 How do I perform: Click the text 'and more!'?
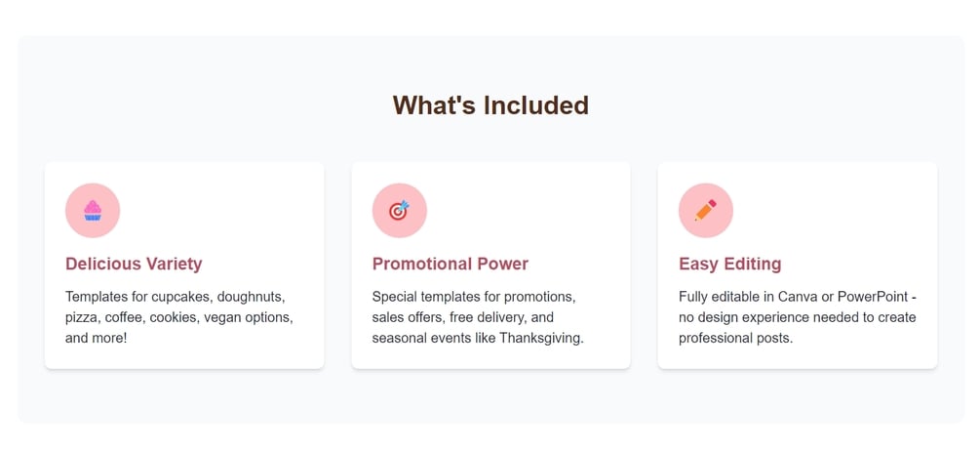tap(96, 339)
